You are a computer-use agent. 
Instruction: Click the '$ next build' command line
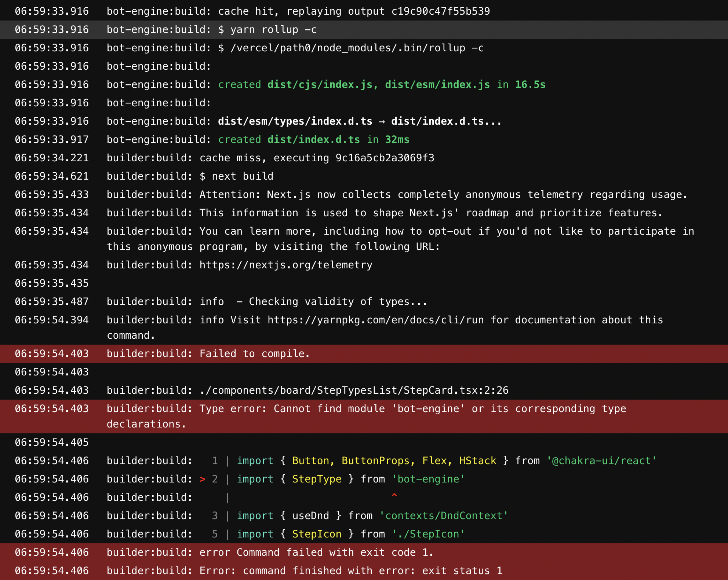236,176
